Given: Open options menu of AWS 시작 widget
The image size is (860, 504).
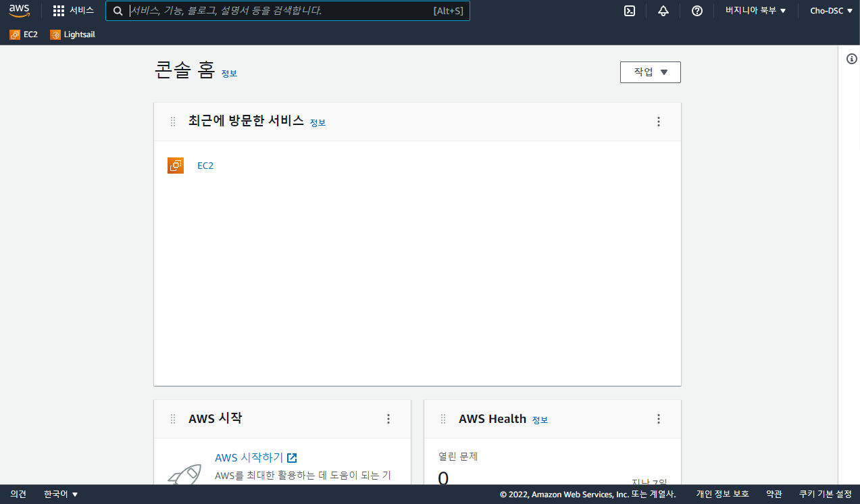Looking at the screenshot, I should tap(388, 419).
